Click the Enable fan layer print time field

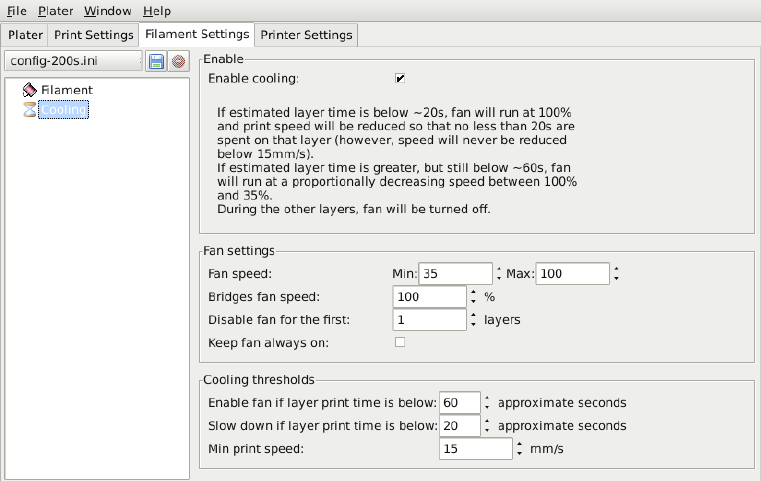pyautogui.click(x=459, y=403)
